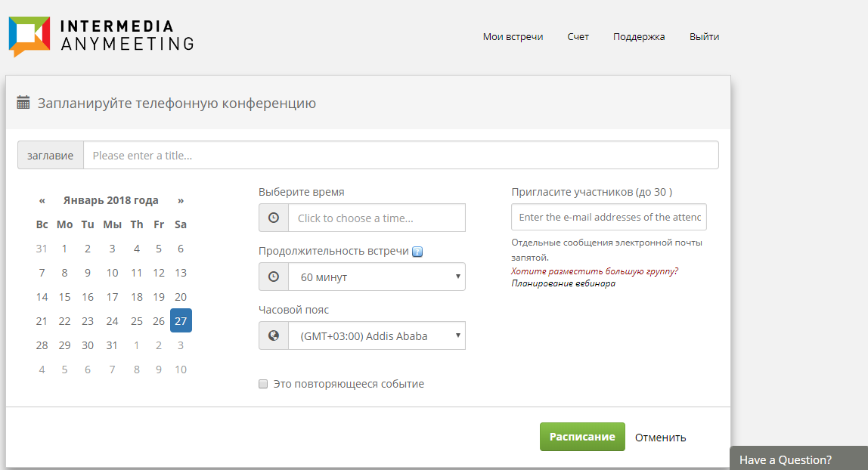The height and width of the screenshot is (470, 868).
Task: Click the clock icon beside time field
Action: pyautogui.click(x=274, y=218)
